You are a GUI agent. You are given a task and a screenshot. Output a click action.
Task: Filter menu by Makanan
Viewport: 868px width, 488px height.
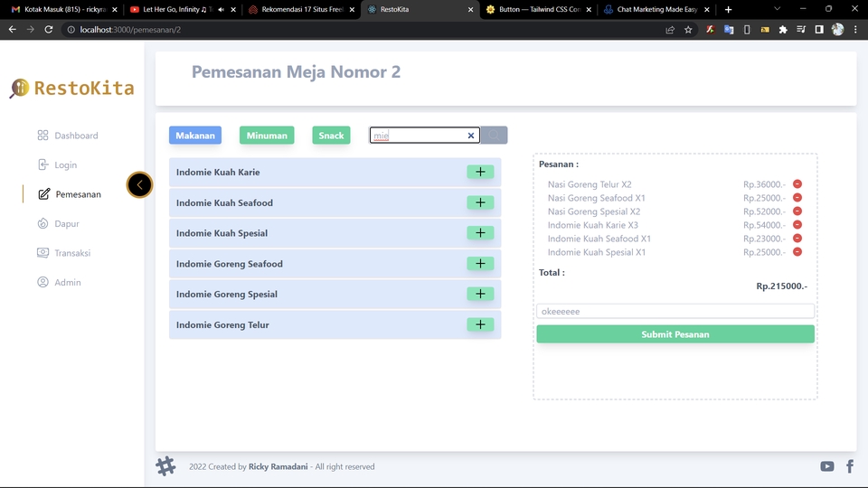click(x=195, y=136)
